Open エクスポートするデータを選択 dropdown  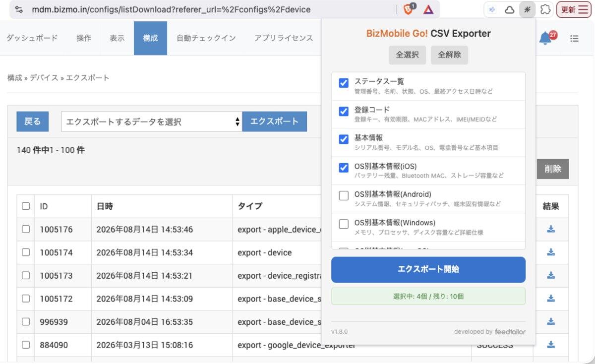pos(152,121)
